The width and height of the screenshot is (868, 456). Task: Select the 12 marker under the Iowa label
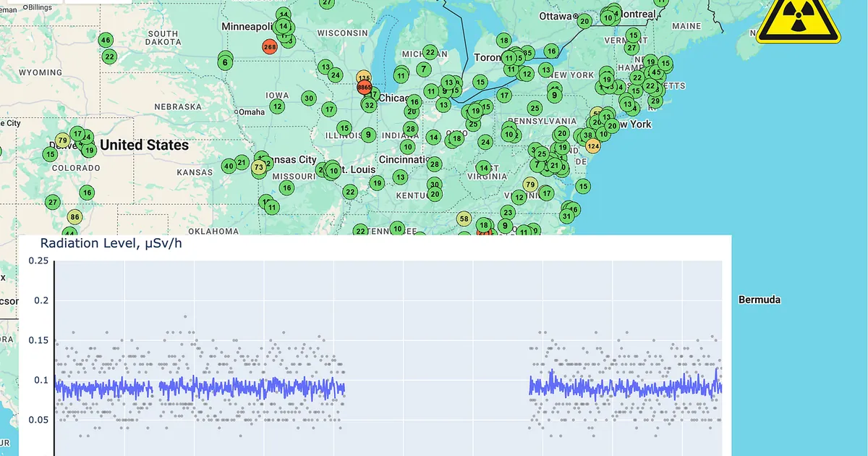(x=277, y=106)
